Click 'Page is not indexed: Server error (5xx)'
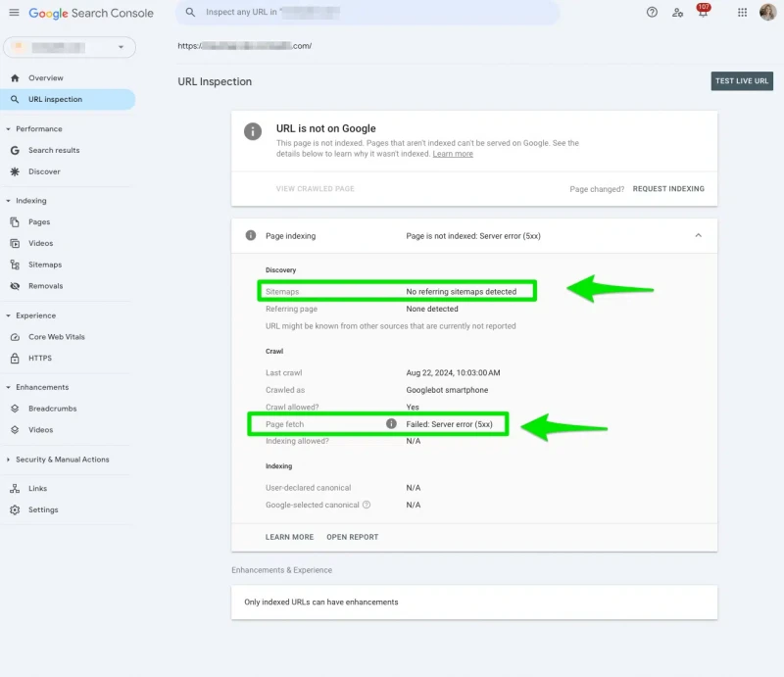The height and width of the screenshot is (677, 784). [x=473, y=236]
